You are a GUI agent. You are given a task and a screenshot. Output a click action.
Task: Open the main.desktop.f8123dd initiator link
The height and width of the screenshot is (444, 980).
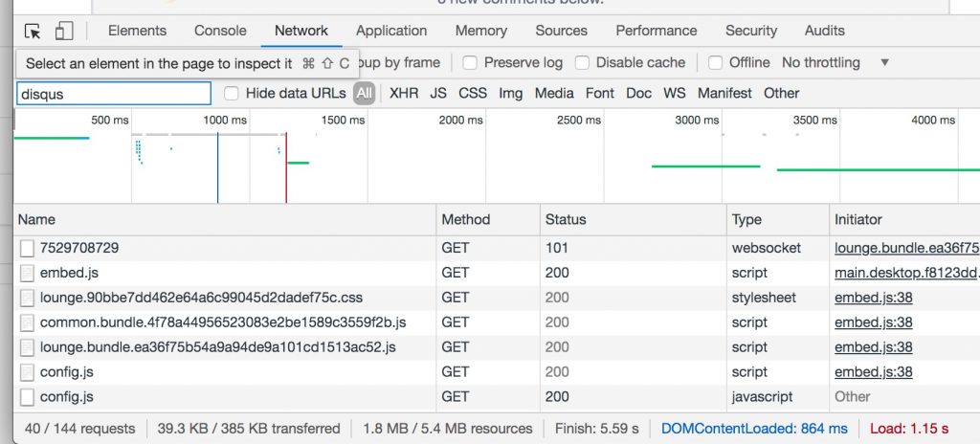[x=907, y=273]
